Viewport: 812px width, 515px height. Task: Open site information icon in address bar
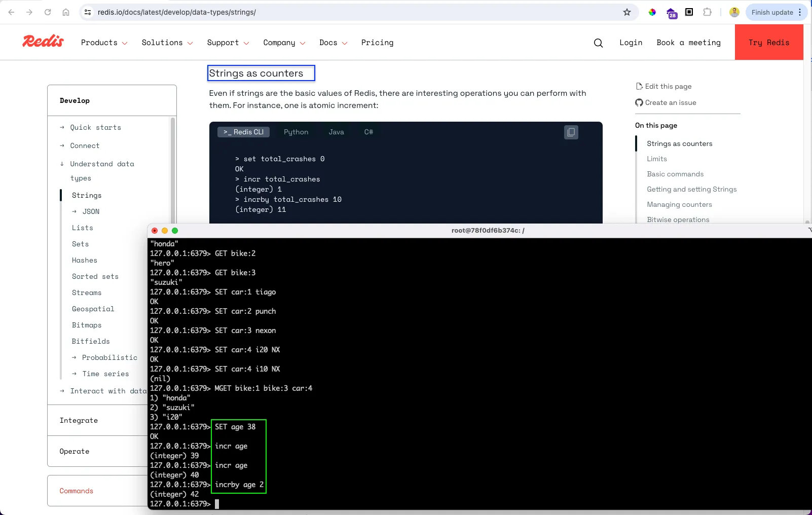click(88, 12)
